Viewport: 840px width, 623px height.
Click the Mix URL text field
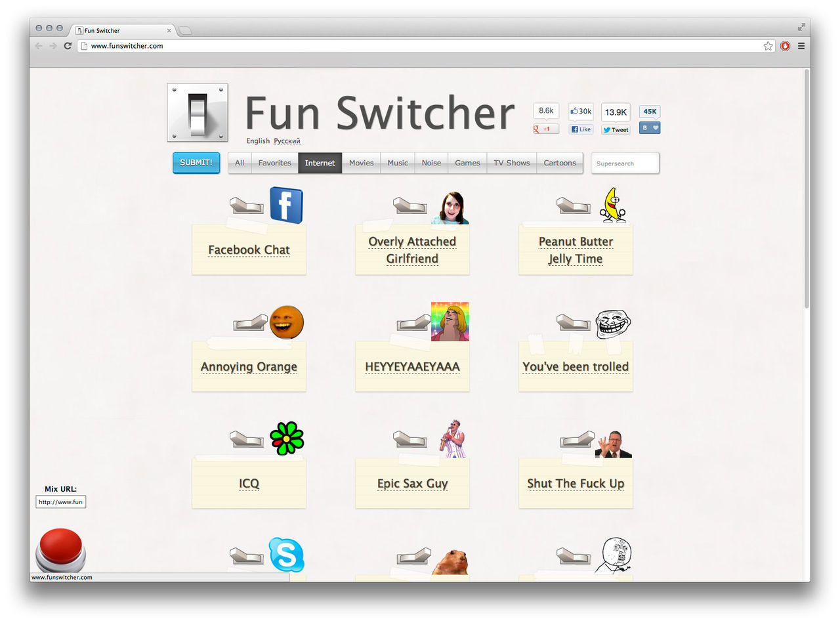(x=61, y=502)
